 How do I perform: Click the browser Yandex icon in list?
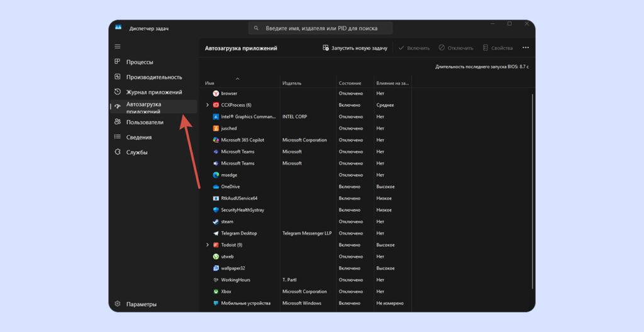tap(216, 93)
